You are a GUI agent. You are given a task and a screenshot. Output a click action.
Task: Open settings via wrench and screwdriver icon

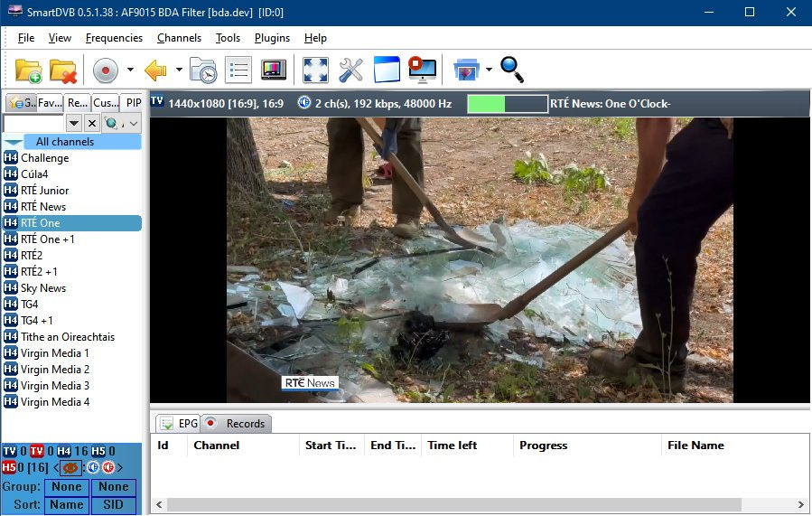point(350,70)
